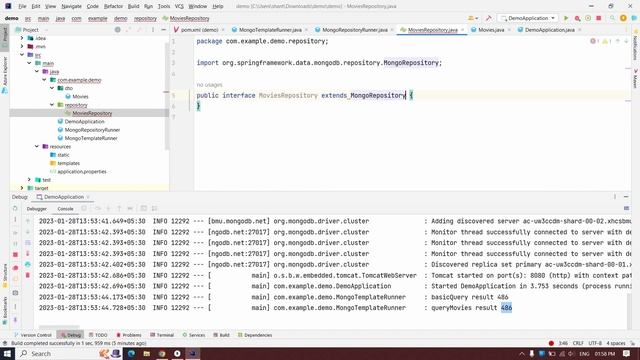Image resolution: width=640 pixels, height=360 pixels.
Task: Expand the .idea folder
Action: 22,38
